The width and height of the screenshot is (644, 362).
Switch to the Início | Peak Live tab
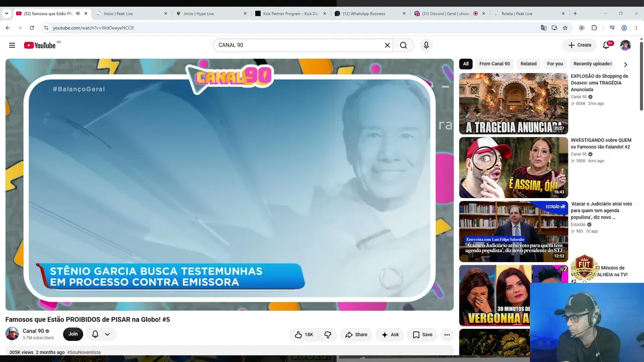point(132,14)
